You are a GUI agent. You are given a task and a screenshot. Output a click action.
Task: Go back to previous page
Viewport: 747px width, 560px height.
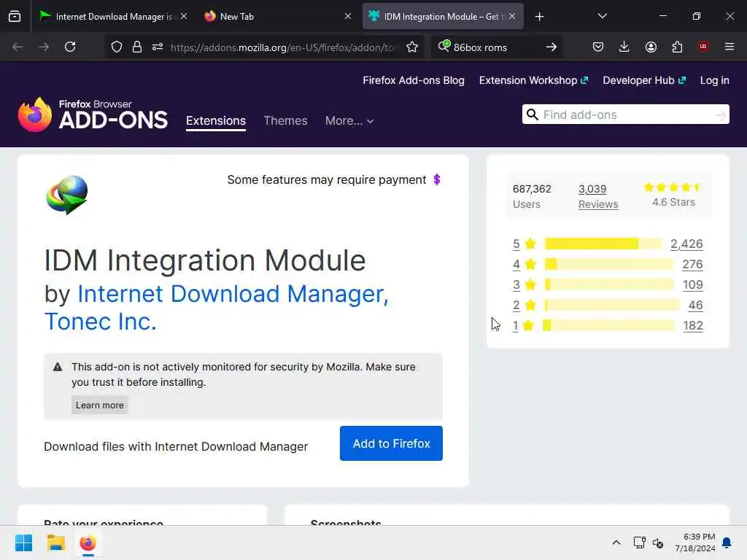point(18,47)
